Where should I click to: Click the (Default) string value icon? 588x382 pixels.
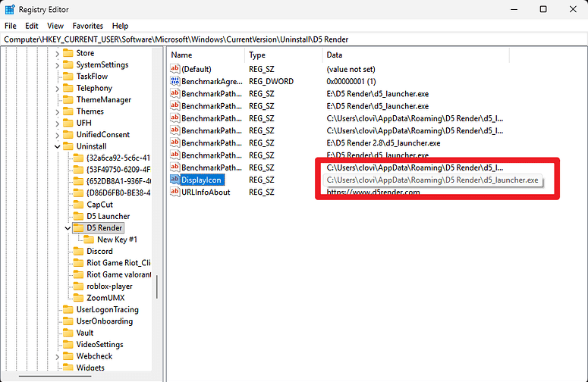tap(175, 68)
